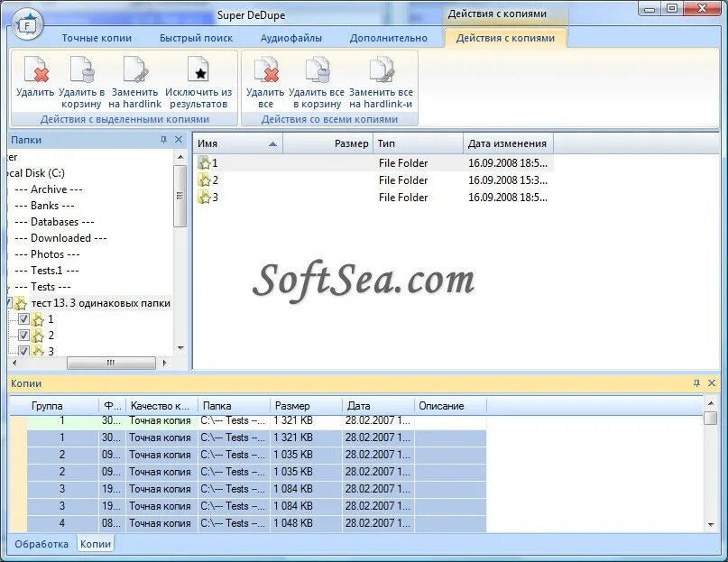Select --- Databases --- tree folder
Screen dimensions: 728x562
tap(54, 222)
